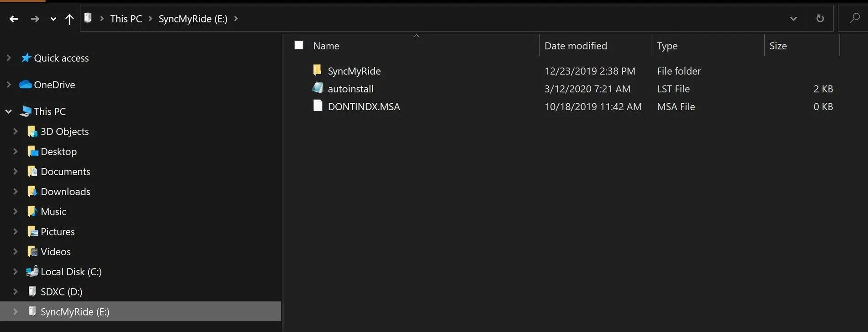The image size is (868, 332).
Task: Click the This PC computer icon
Action: click(26, 111)
